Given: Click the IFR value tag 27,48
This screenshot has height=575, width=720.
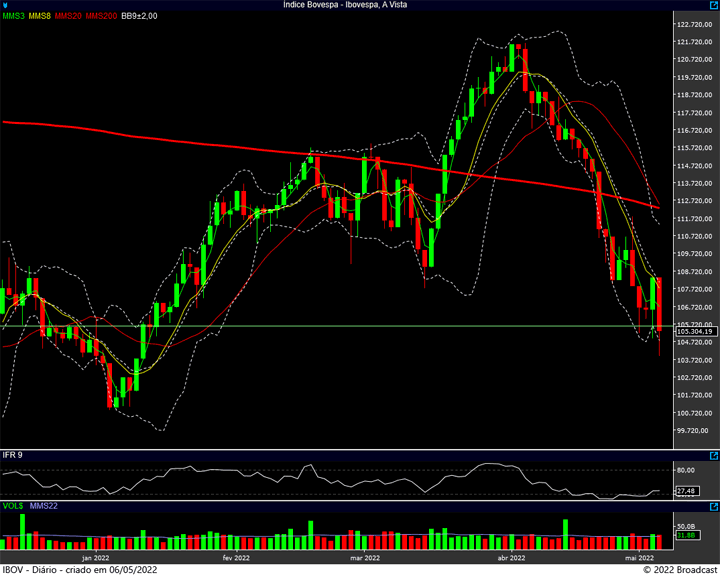Looking at the screenshot, I should tap(687, 491).
